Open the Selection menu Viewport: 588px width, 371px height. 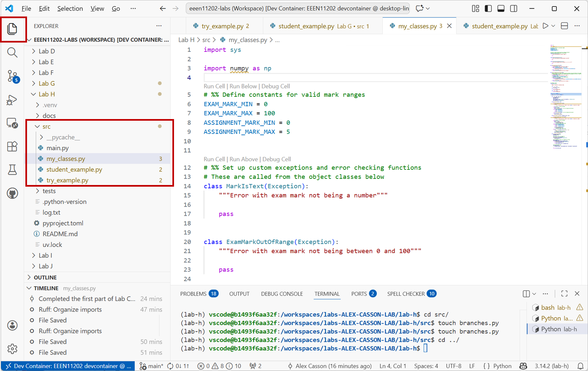tap(70, 9)
